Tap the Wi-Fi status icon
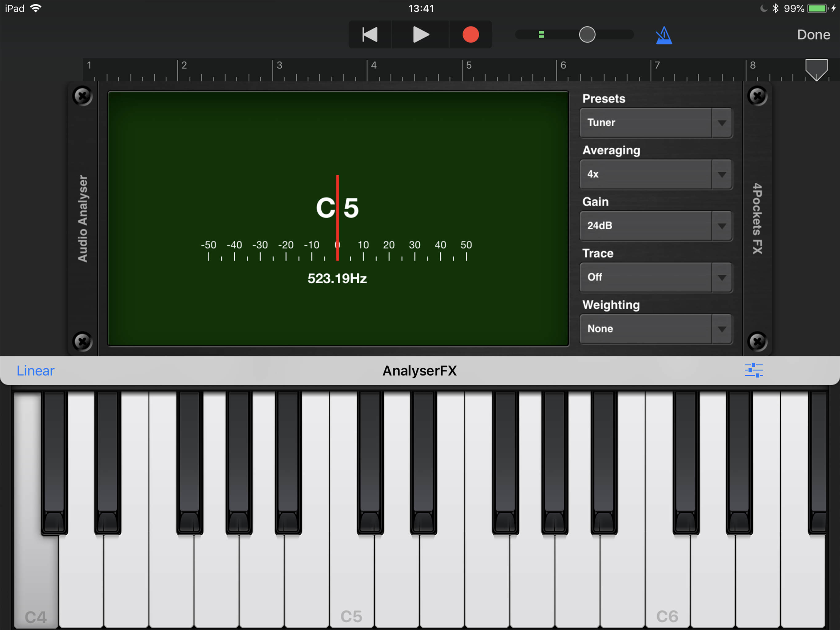 pos(36,8)
